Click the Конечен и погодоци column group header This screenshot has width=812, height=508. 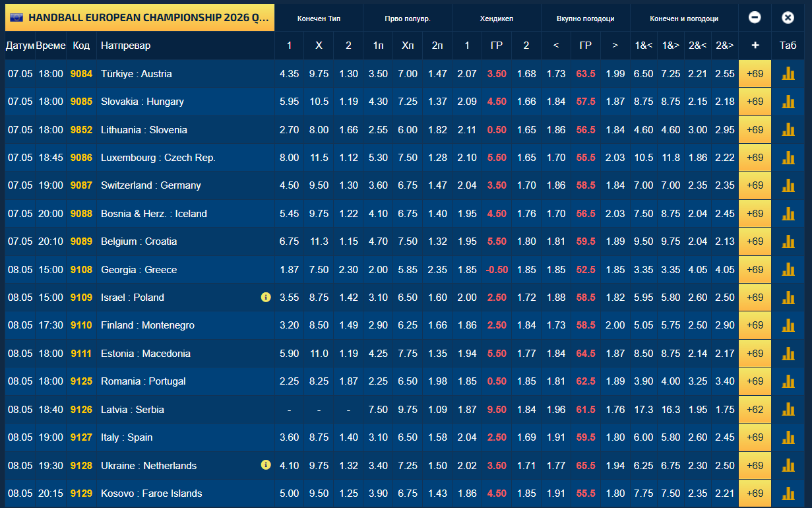684,18
